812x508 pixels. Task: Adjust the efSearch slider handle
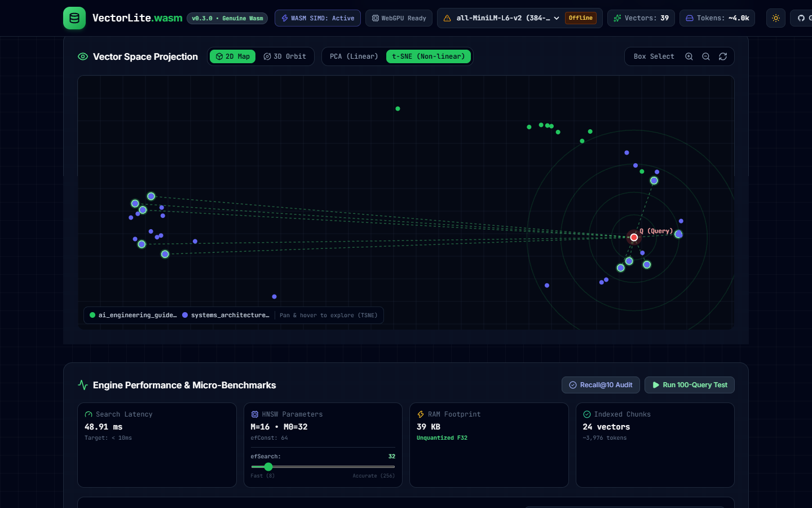pyautogui.click(x=268, y=467)
